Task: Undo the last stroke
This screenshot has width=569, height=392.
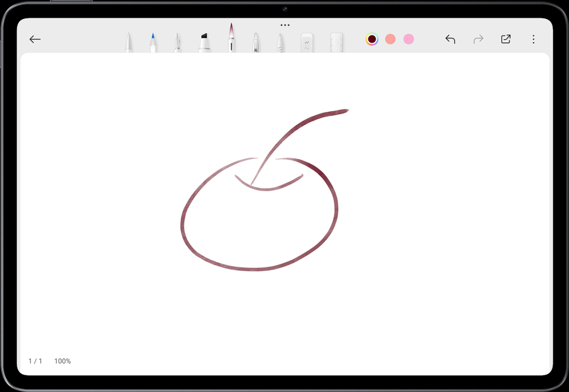Action: [451, 39]
